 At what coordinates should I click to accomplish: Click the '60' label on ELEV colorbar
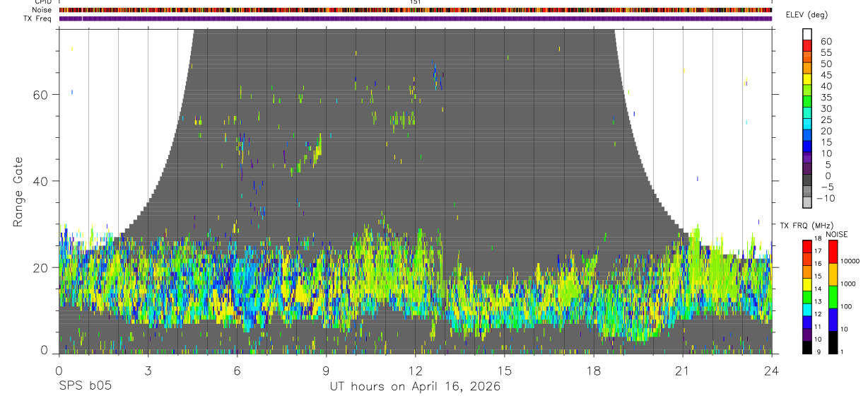826,42
